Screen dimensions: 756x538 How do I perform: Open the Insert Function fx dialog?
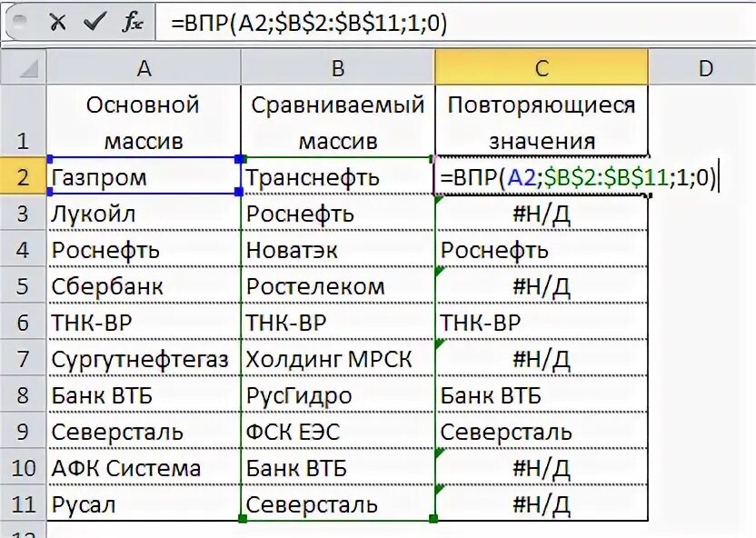click(132, 22)
